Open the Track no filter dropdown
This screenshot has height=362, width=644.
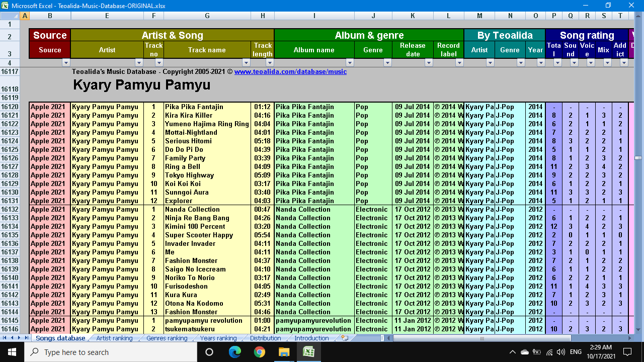tap(159, 63)
